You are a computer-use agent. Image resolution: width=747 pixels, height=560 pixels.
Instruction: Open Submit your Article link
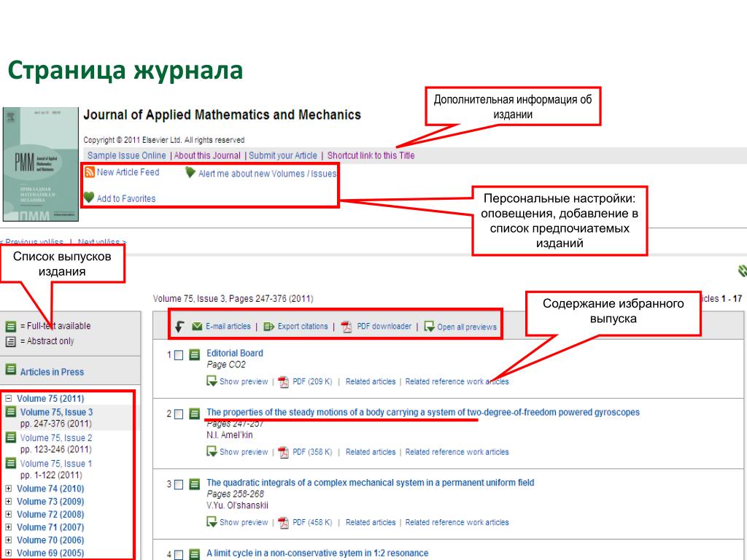(x=283, y=156)
